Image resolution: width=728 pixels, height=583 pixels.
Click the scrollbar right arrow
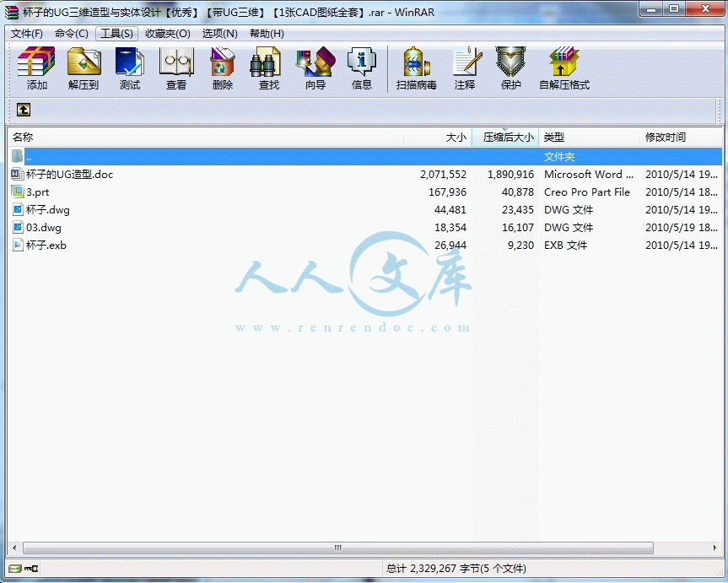pos(715,548)
